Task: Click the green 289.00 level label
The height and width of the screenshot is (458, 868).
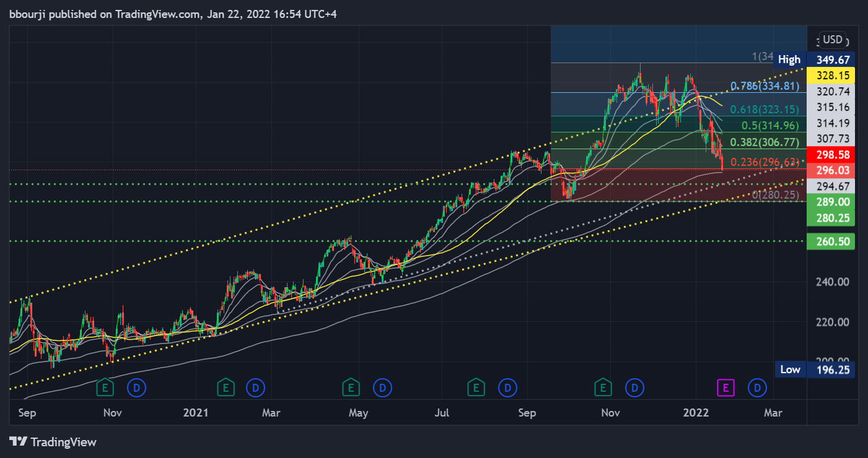Action: (831, 202)
